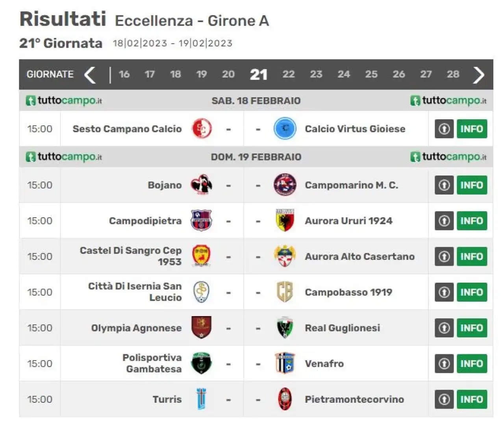Open the Bojano team logo
The image size is (504, 424).
click(202, 185)
